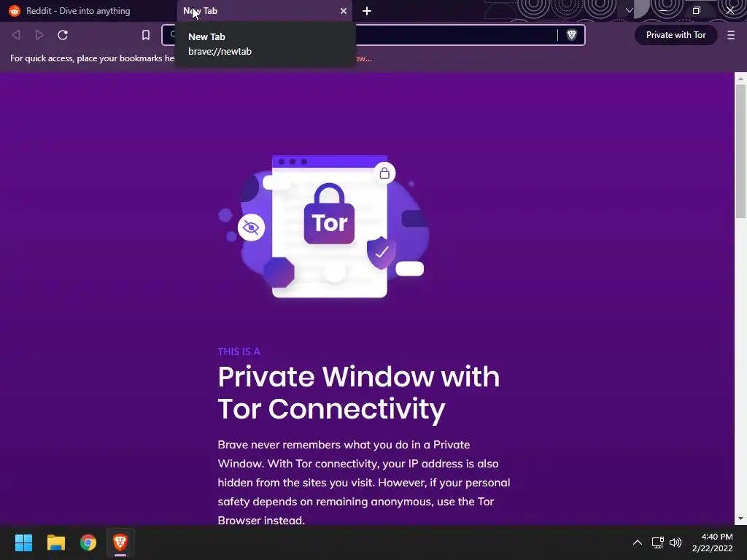Open a new tab with plus button
Viewport: 747px width, 560px height.
click(x=367, y=11)
